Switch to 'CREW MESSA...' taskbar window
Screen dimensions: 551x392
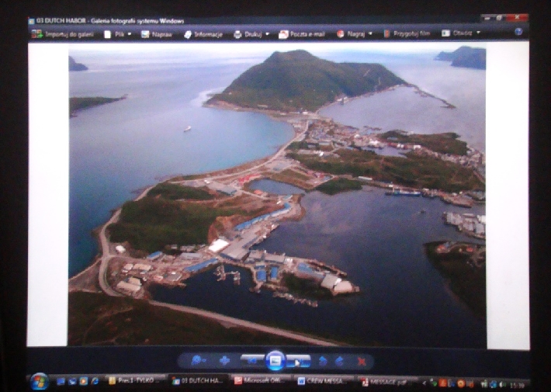(x=324, y=381)
